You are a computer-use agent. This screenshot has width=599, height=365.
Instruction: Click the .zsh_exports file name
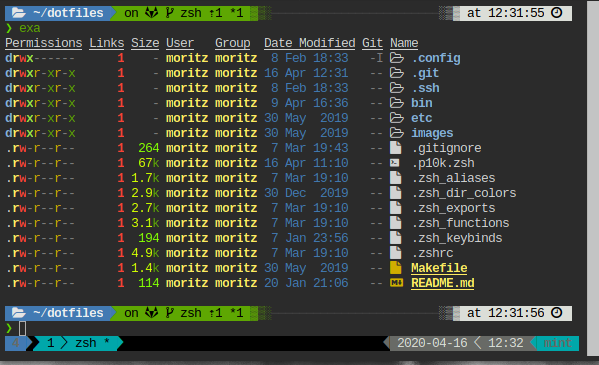coord(453,208)
